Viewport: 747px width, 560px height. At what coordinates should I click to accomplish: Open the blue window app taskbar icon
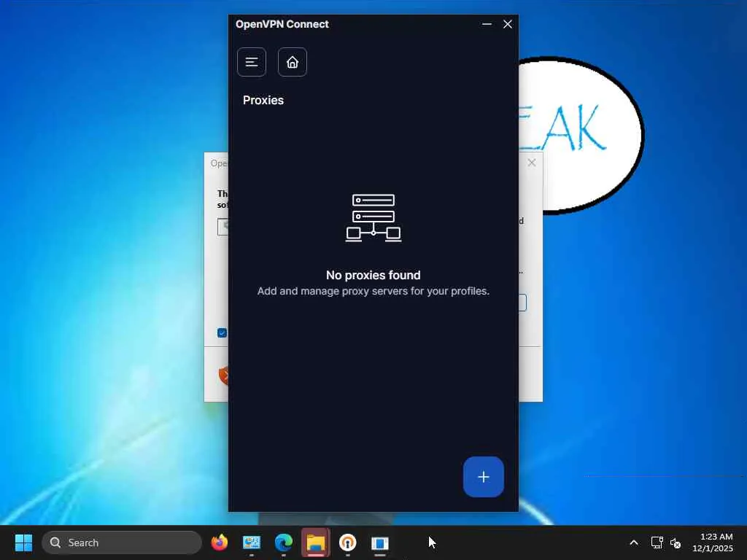[x=379, y=542]
